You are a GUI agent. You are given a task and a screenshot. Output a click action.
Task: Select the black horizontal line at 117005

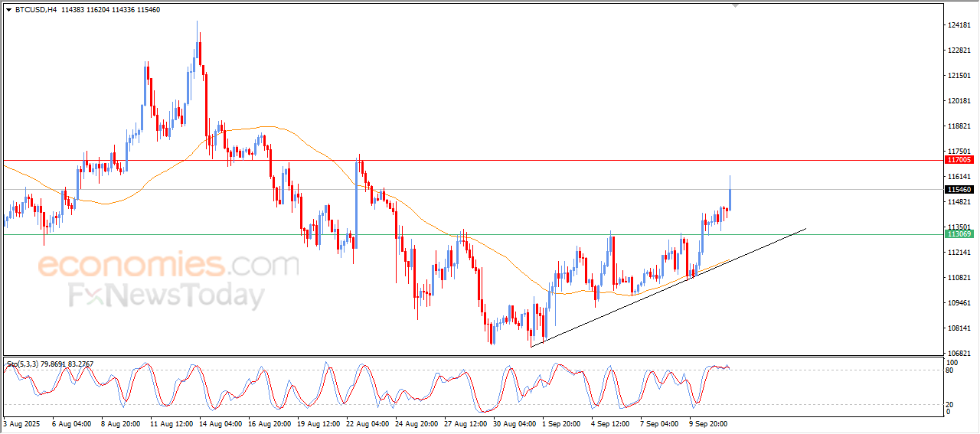click(472, 160)
